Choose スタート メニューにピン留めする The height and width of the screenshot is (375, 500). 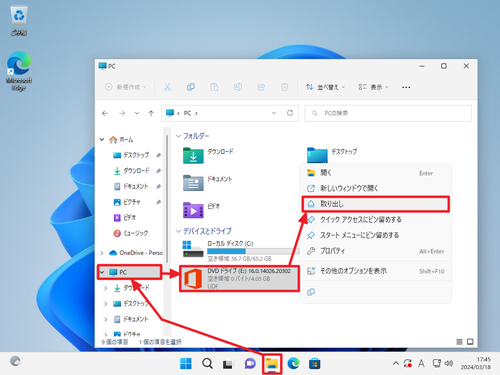[375, 235]
